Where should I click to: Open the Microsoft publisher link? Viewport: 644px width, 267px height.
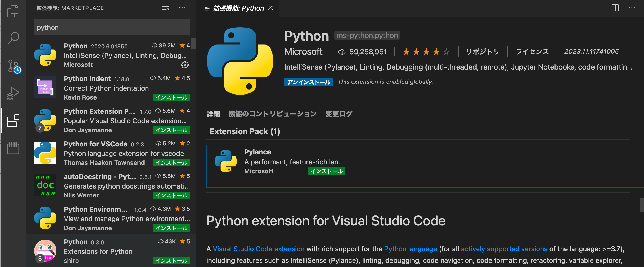coord(303,52)
